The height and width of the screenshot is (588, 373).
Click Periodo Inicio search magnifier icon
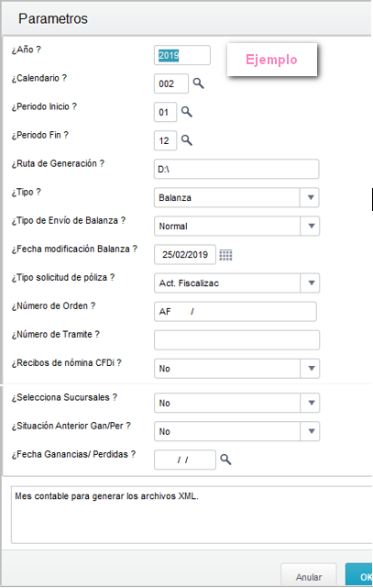pos(187,112)
